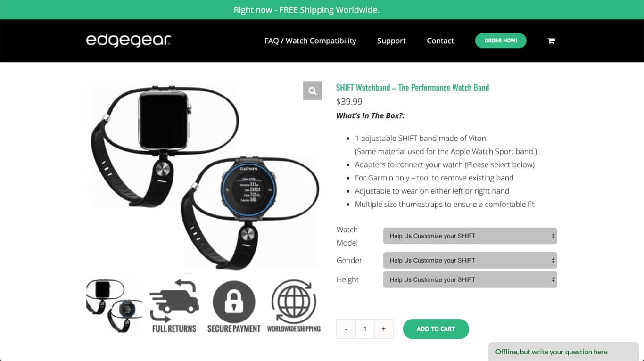
Task: Select the Secure Payment padlock thumbnail
Action: pyautogui.click(x=234, y=305)
